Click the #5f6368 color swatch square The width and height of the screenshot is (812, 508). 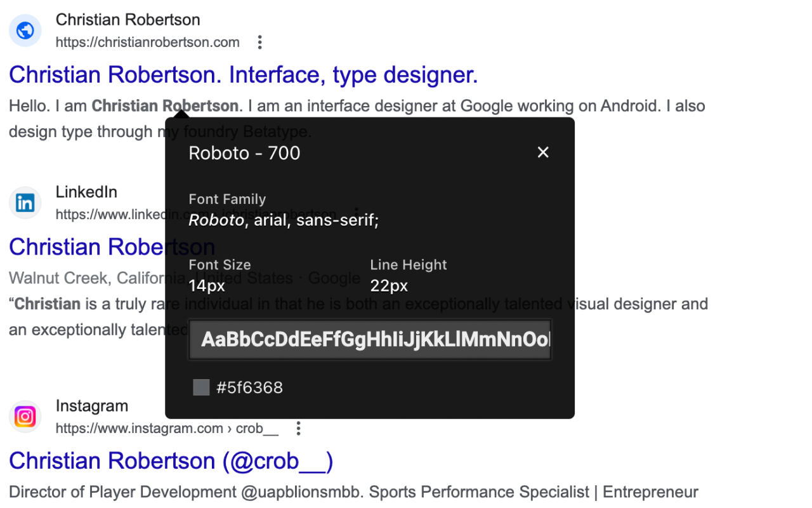(x=201, y=387)
